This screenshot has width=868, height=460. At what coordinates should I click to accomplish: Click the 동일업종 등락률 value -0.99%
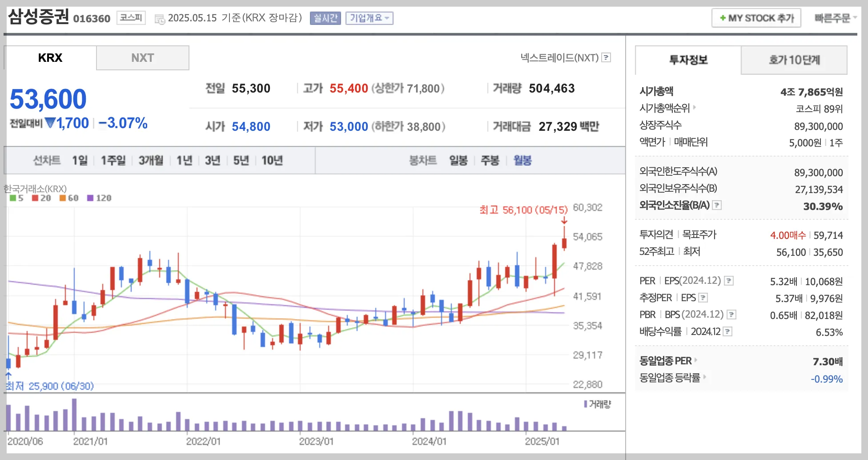pos(827,379)
